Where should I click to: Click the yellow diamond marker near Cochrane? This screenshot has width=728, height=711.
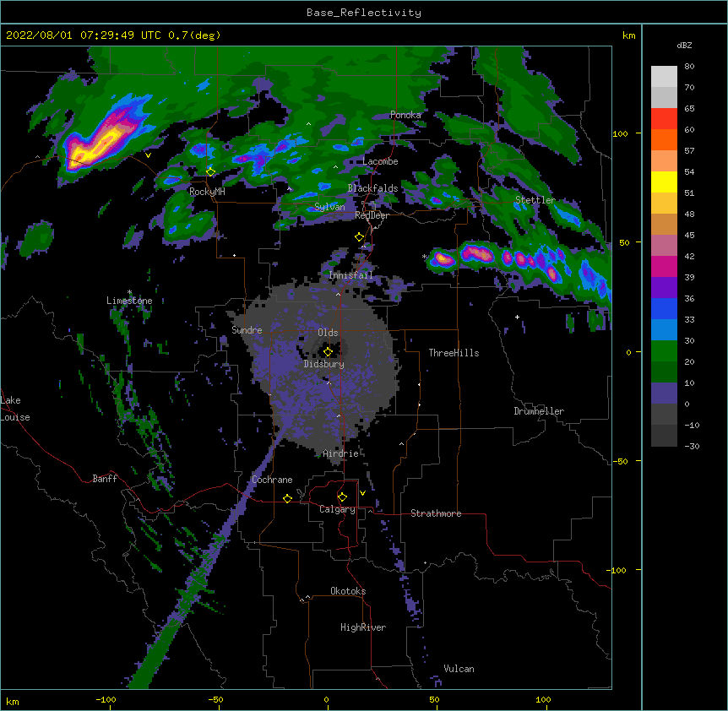[287, 498]
